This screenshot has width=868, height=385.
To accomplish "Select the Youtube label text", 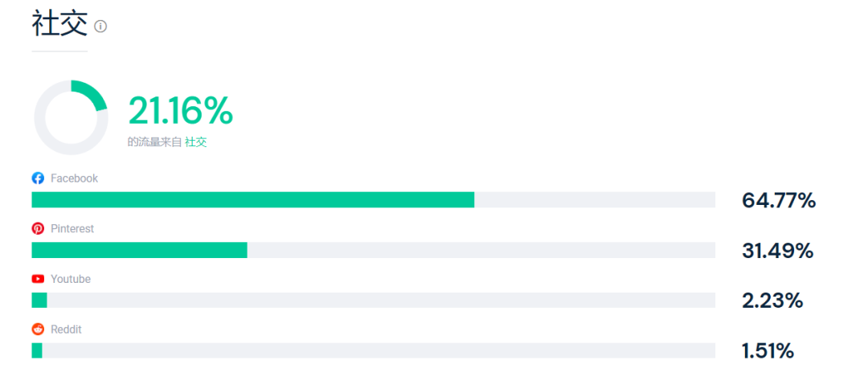I will click(x=71, y=279).
